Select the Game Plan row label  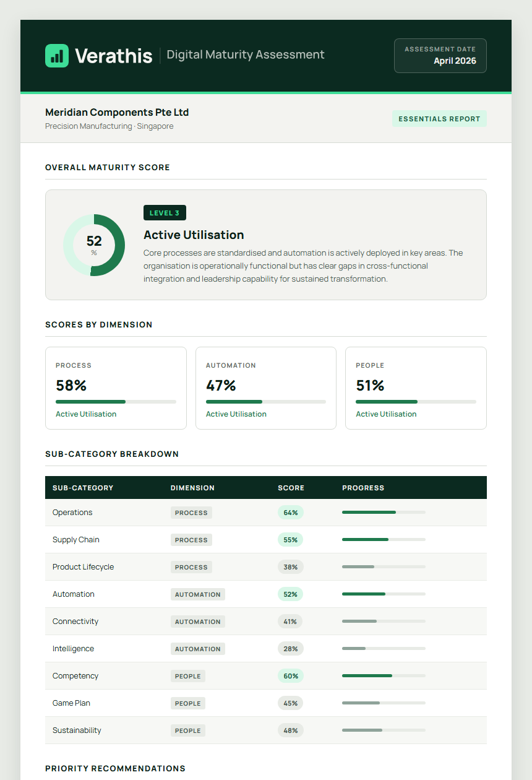[x=71, y=703]
